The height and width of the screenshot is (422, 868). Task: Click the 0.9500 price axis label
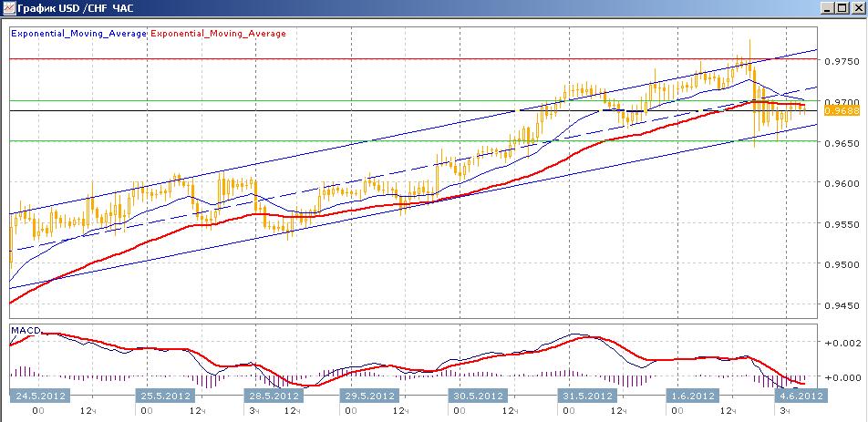842,265
